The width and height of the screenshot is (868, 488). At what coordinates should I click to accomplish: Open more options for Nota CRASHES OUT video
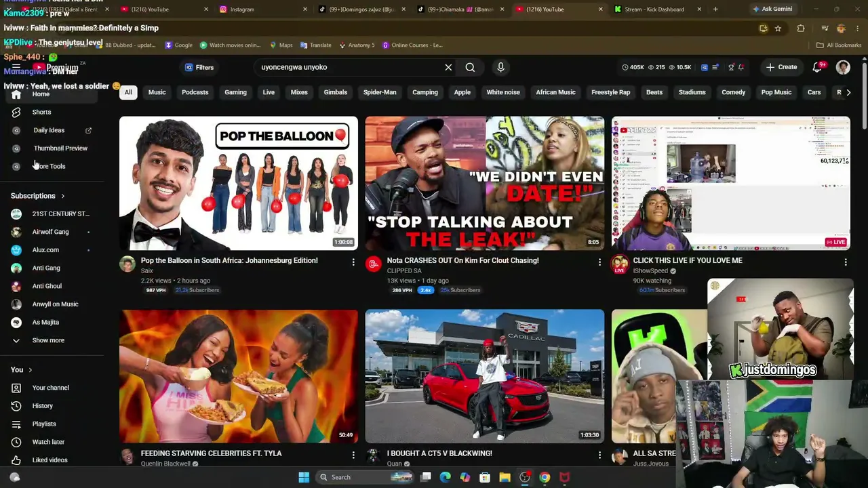(x=599, y=262)
